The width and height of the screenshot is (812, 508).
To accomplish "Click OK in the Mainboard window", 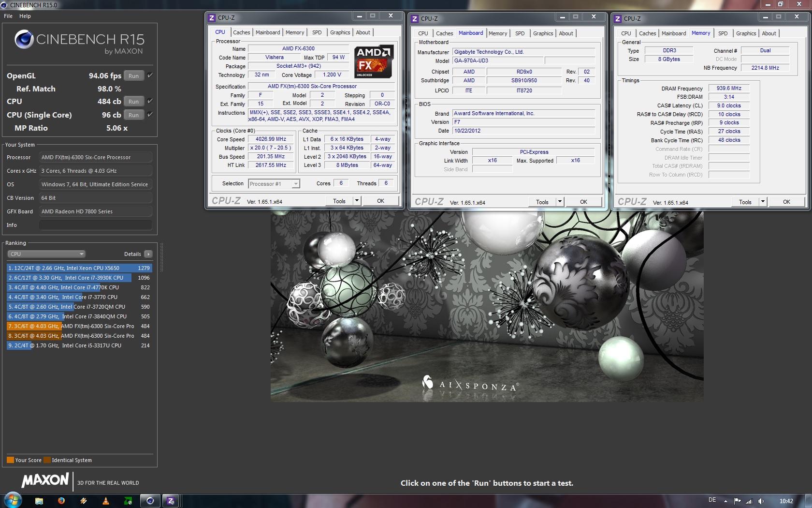I will [584, 202].
